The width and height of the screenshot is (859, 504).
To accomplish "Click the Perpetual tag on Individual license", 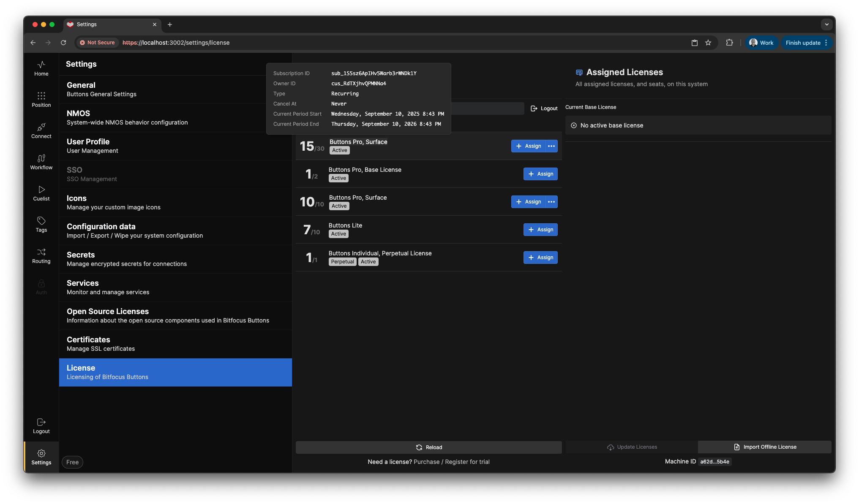I will pyautogui.click(x=342, y=262).
